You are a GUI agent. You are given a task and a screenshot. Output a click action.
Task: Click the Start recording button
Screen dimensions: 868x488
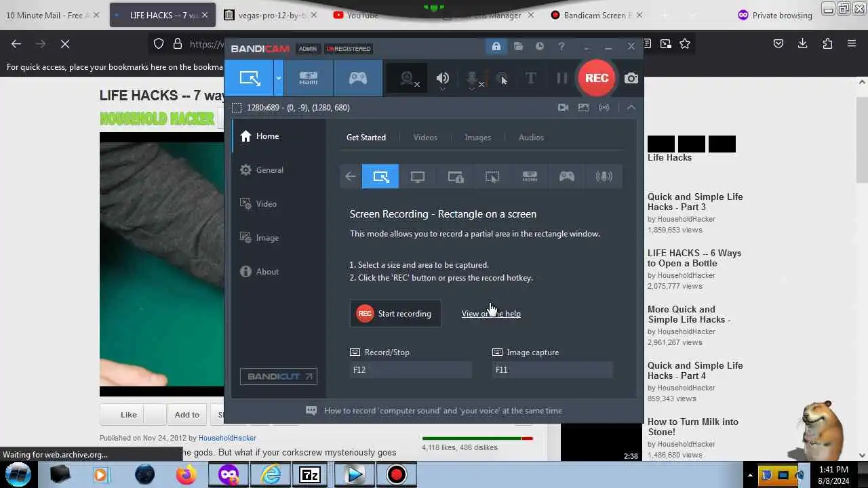pyautogui.click(x=395, y=314)
